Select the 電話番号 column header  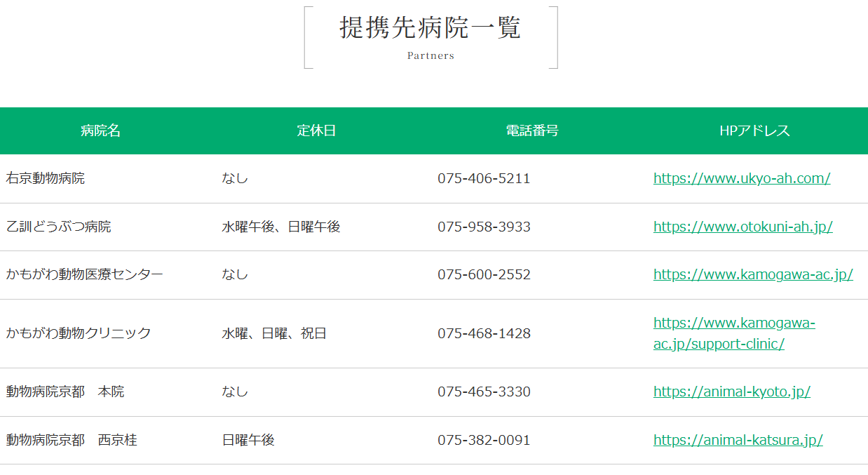tap(532, 131)
